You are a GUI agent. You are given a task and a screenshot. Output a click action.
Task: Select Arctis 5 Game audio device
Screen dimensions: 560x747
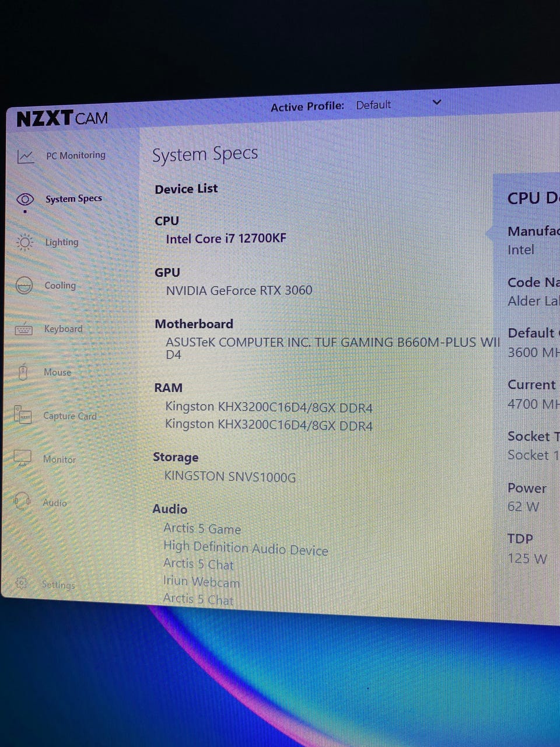click(x=202, y=528)
